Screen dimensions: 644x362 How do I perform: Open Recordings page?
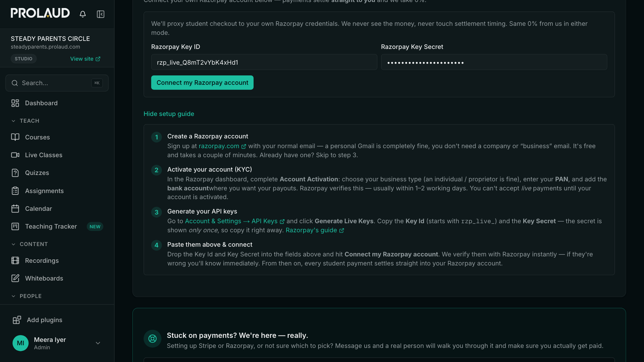pos(57,260)
